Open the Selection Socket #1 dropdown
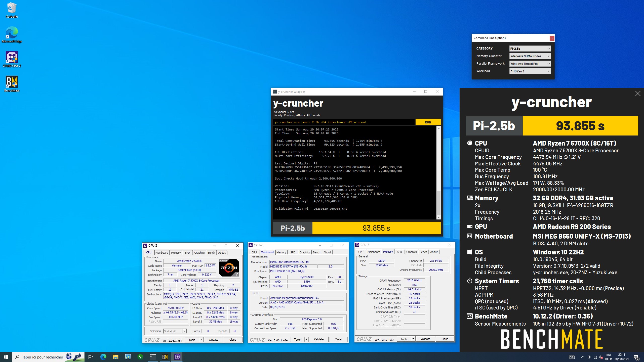644x362 pixels. [x=175, y=331]
